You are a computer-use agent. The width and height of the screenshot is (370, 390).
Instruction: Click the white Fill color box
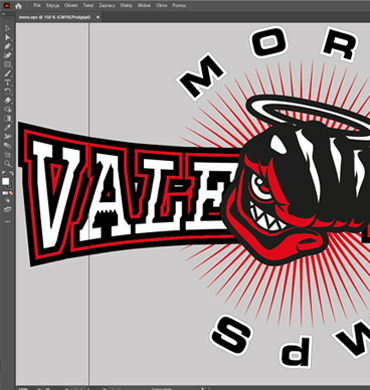coord(5,181)
